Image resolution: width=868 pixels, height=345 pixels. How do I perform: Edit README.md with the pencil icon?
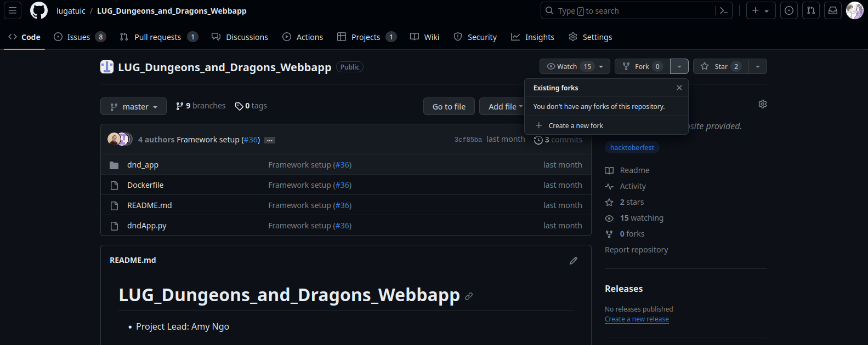point(574,261)
